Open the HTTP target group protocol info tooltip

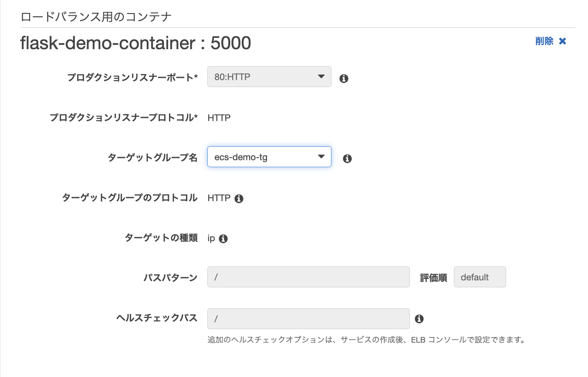point(239,198)
